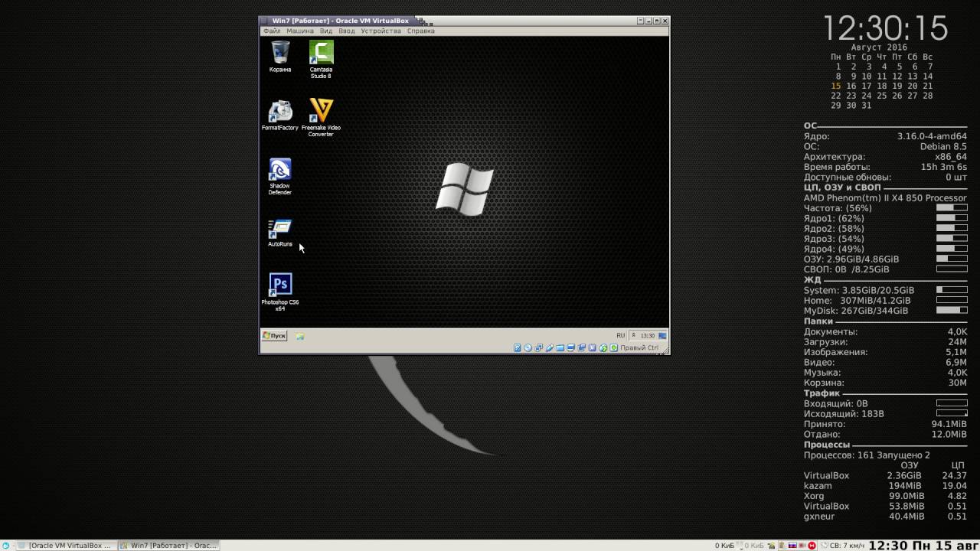This screenshot has width=980, height=551.
Task: Click the network tray icon in host panel
Action: tap(772, 546)
